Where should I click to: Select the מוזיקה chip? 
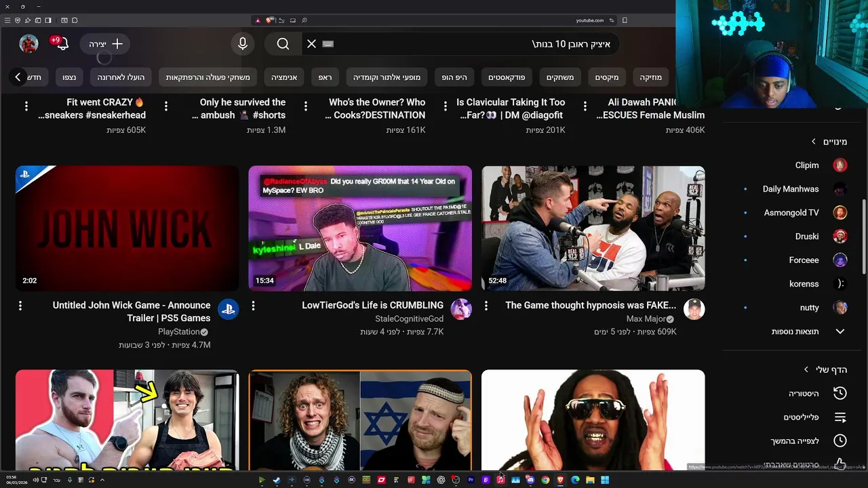tap(650, 77)
